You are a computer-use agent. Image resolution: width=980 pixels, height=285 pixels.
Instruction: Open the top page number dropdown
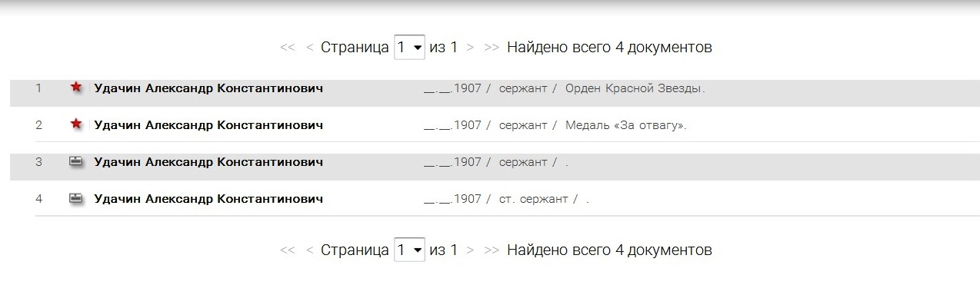coord(409,47)
